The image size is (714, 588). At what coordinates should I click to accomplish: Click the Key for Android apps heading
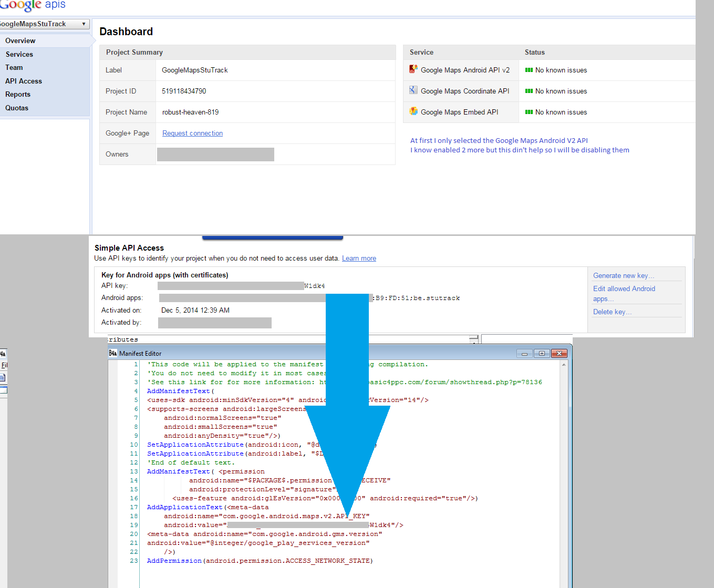(164, 275)
